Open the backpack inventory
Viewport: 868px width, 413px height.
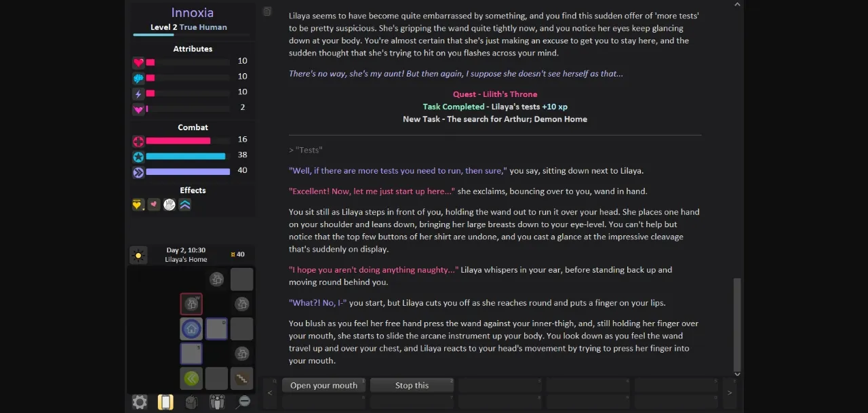click(x=191, y=402)
